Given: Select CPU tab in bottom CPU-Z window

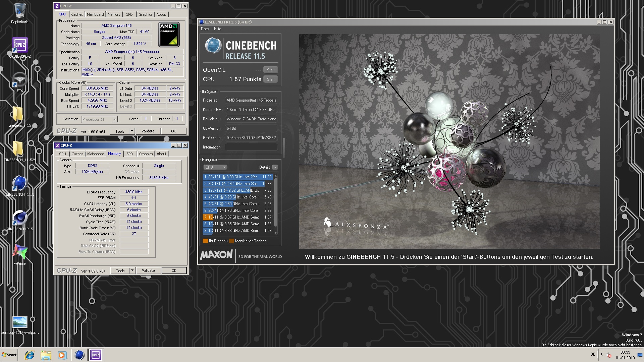Looking at the screenshot, I should 63,154.
